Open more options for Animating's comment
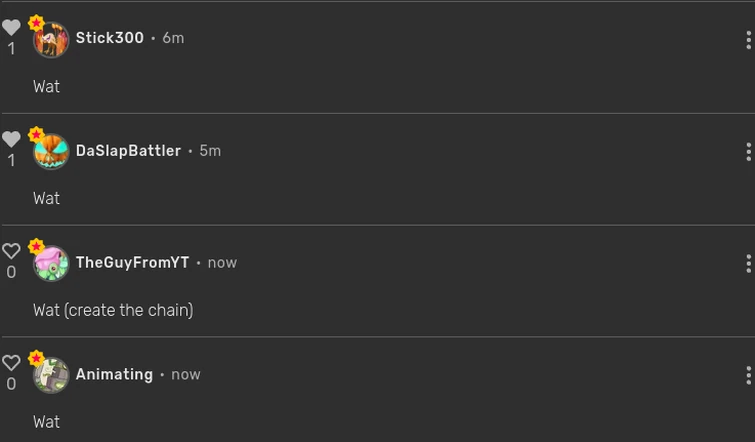The height and width of the screenshot is (442, 755). tap(748, 376)
